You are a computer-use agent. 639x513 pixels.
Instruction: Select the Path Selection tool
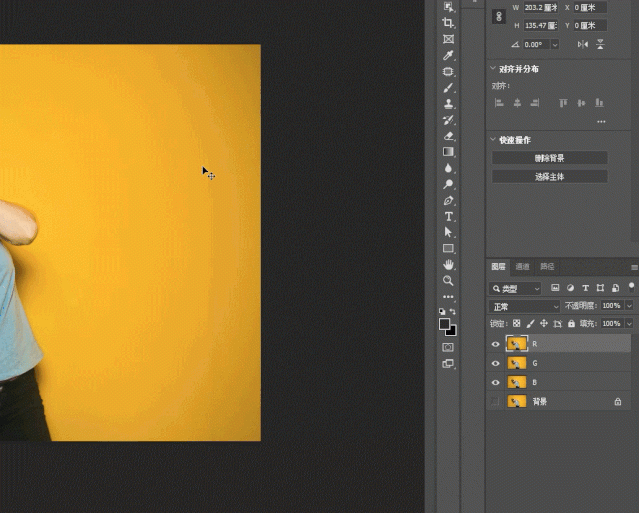(448, 232)
